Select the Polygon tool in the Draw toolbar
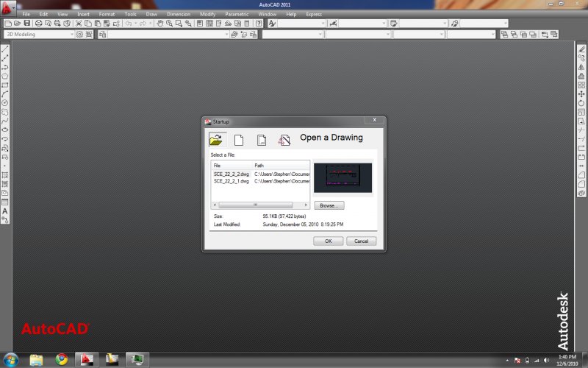The width and height of the screenshot is (588, 368). (5, 76)
